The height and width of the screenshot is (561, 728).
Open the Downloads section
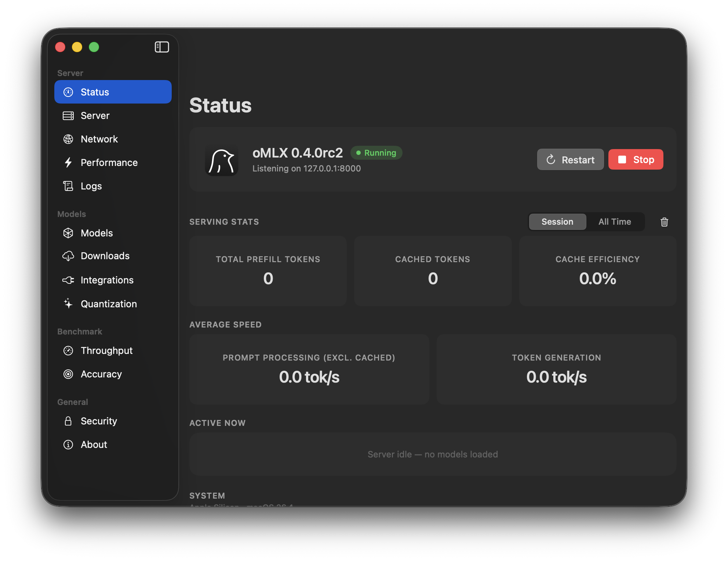(113, 256)
